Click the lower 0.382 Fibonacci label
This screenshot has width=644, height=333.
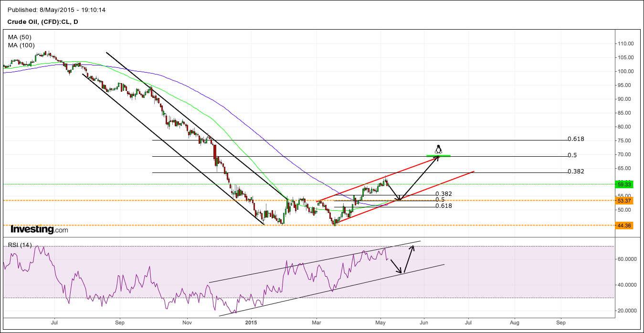pyautogui.click(x=444, y=194)
